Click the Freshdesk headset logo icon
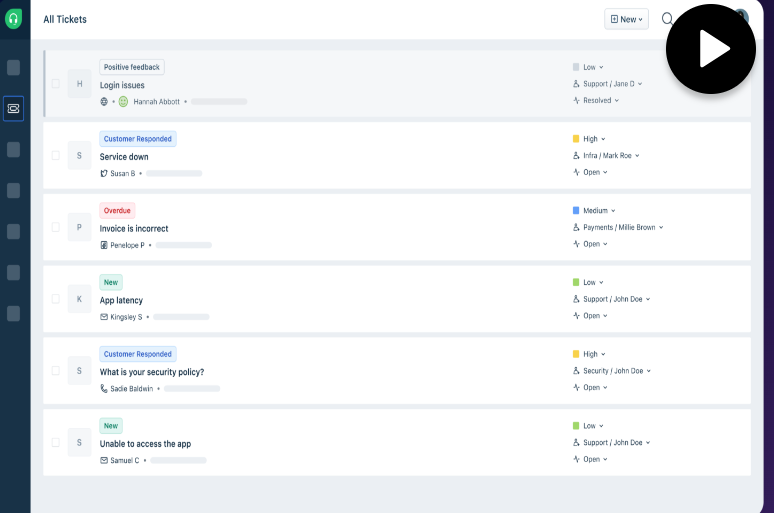The width and height of the screenshot is (774, 513). (x=13, y=19)
